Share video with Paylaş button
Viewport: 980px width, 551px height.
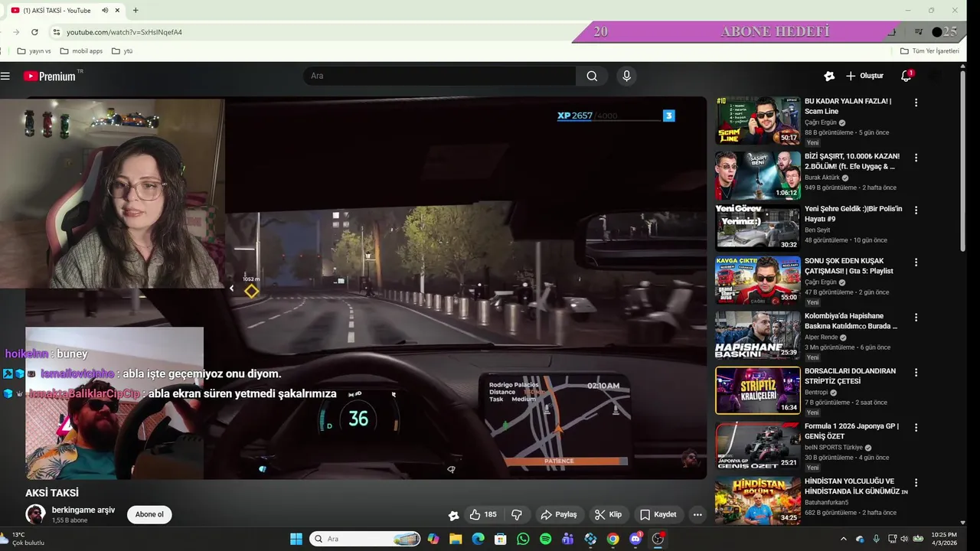pos(559,515)
